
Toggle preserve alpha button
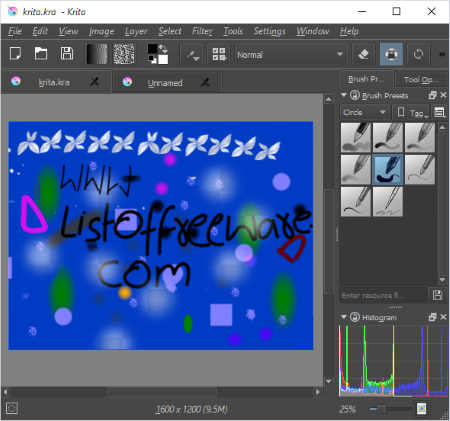(x=391, y=54)
